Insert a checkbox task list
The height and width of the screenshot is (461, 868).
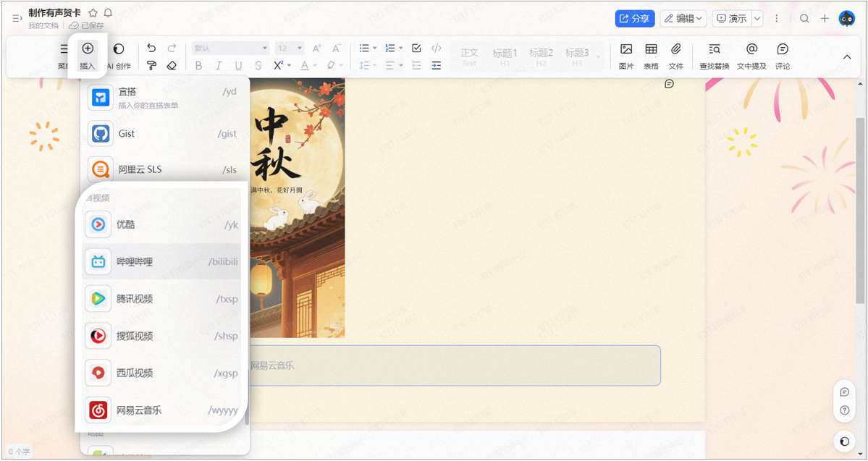416,48
